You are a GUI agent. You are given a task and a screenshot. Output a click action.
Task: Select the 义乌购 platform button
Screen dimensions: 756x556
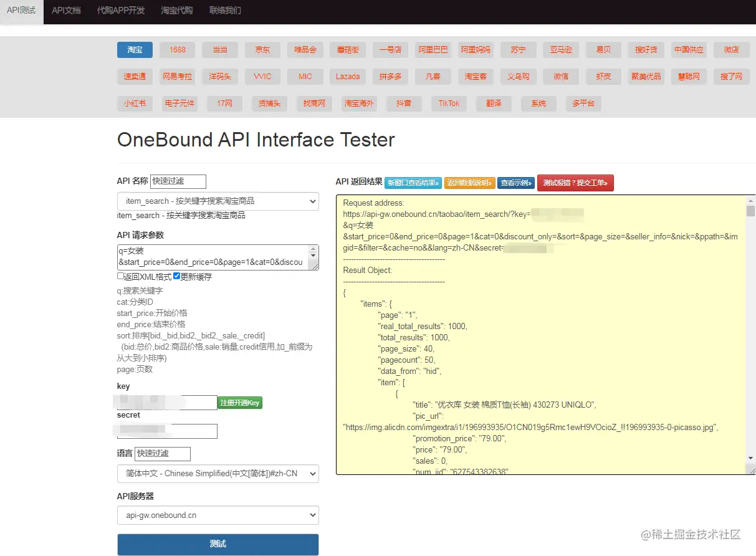click(518, 77)
